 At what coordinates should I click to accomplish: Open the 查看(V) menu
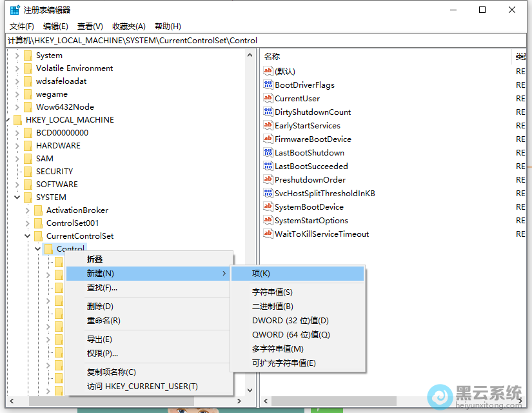click(86, 26)
